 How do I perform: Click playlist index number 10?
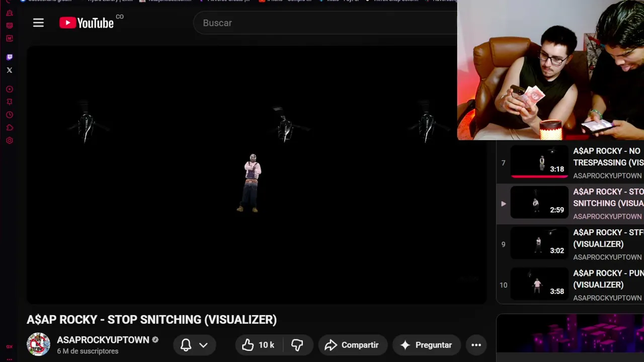pos(503,285)
